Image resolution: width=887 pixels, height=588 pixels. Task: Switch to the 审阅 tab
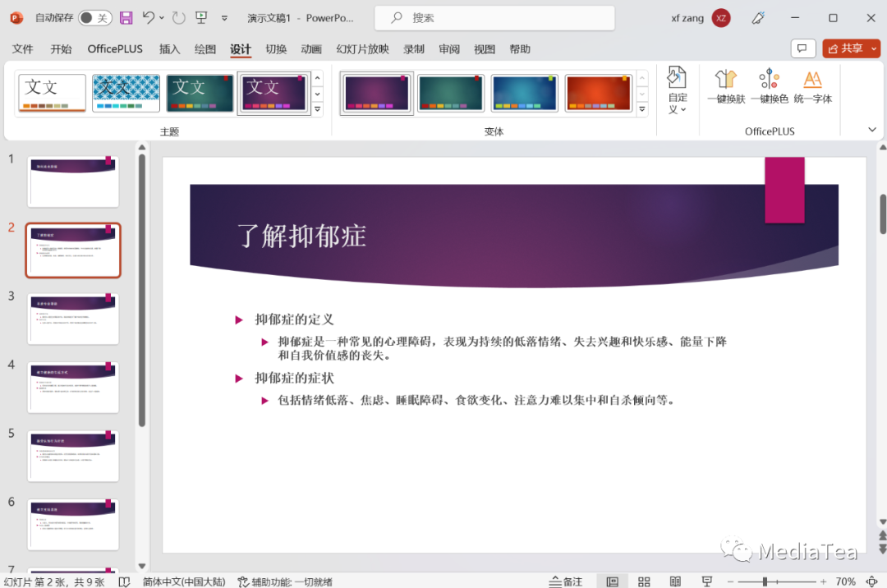(449, 49)
